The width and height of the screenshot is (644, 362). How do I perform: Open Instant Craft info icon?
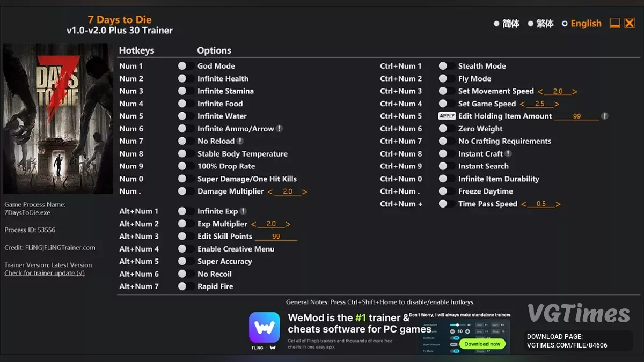pos(508,154)
